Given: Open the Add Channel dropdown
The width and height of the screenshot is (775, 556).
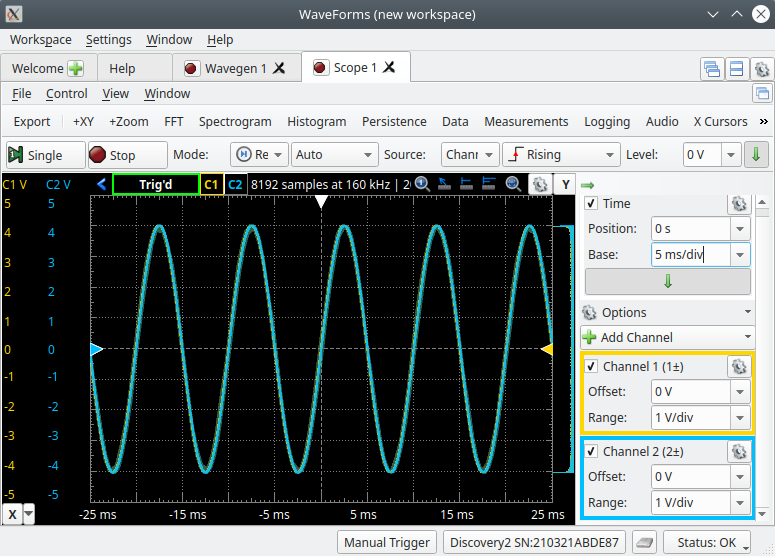Looking at the screenshot, I should 666,338.
